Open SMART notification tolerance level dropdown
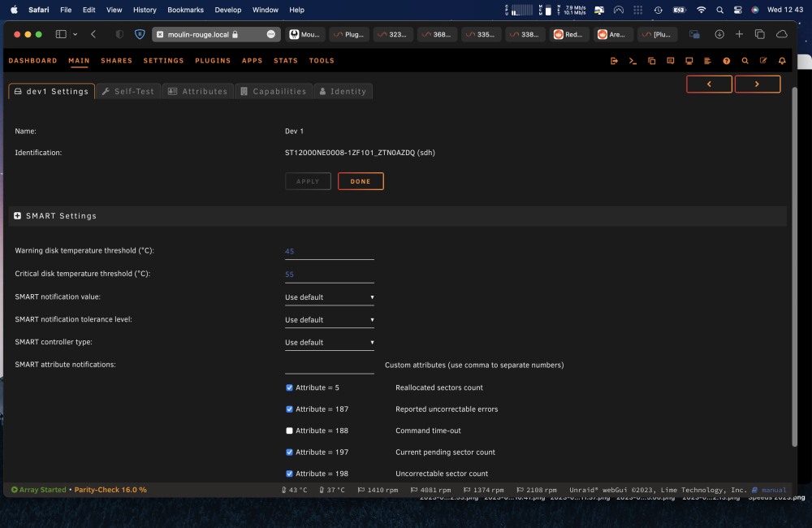The width and height of the screenshot is (812, 528). [330, 320]
